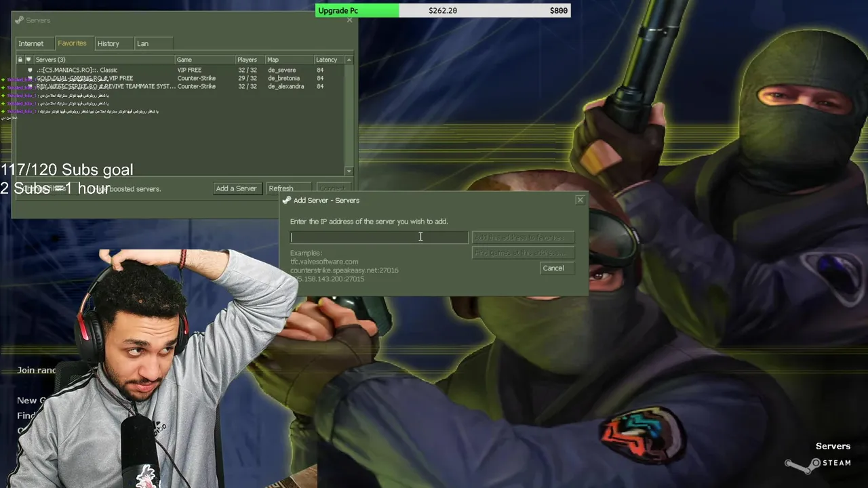Click Add this address to favorites button
The width and height of the screenshot is (868, 488).
(523, 237)
